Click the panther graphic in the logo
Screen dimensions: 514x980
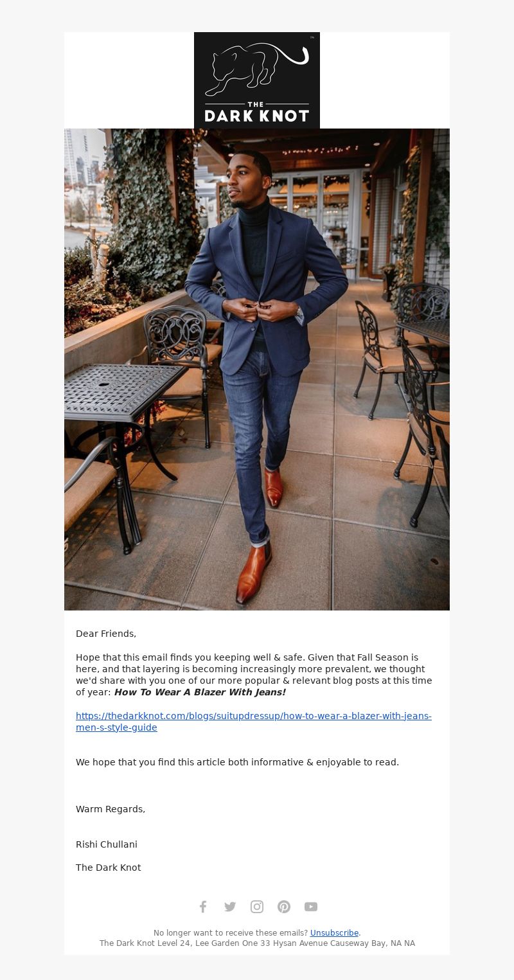257,68
